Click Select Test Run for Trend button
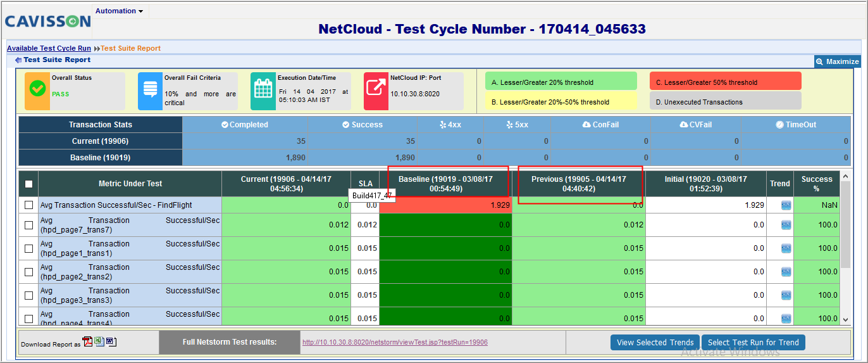The image size is (868, 363). pos(753,342)
